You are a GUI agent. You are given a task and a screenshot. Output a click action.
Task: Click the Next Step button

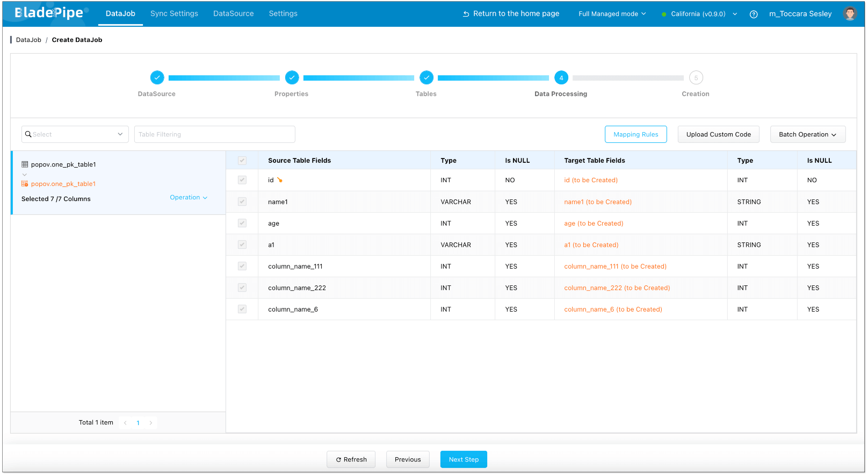464,459
